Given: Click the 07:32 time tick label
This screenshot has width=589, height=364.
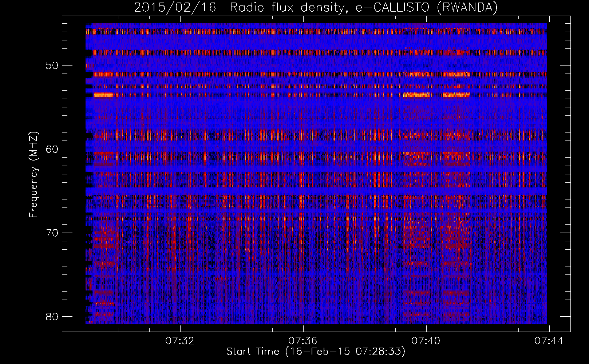Looking at the screenshot, I should (x=180, y=341).
